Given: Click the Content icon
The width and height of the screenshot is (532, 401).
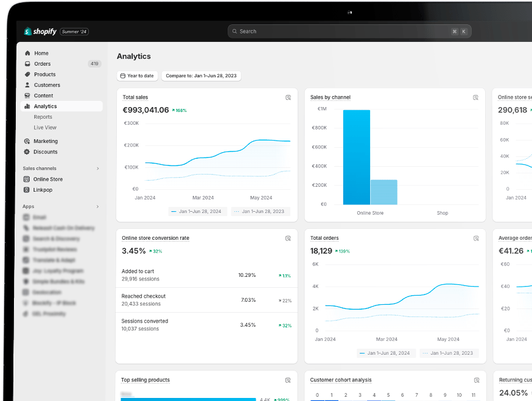Looking at the screenshot, I should point(27,96).
